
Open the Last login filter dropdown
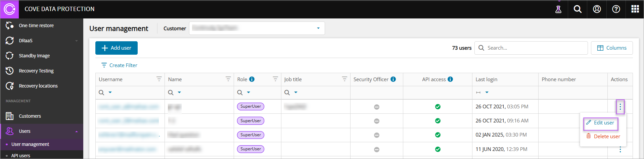pyautogui.click(x=487, y=93)
